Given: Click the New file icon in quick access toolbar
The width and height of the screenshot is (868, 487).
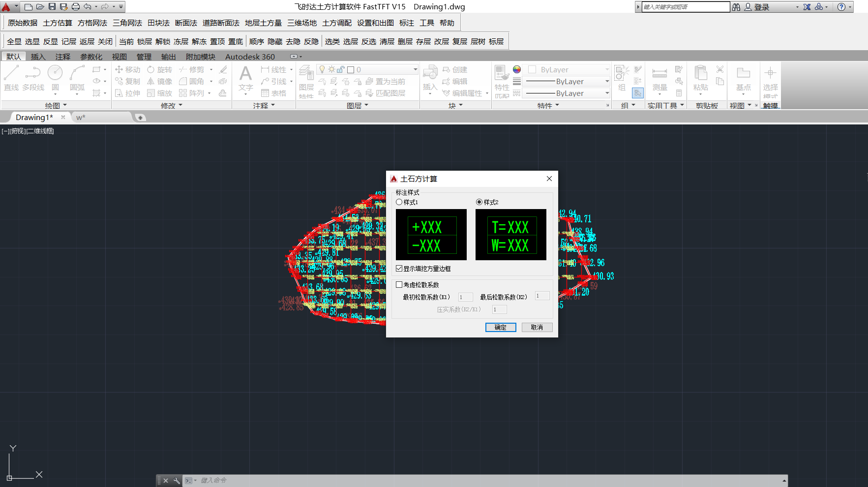Looking at the screenshot, I should [29, 7].
